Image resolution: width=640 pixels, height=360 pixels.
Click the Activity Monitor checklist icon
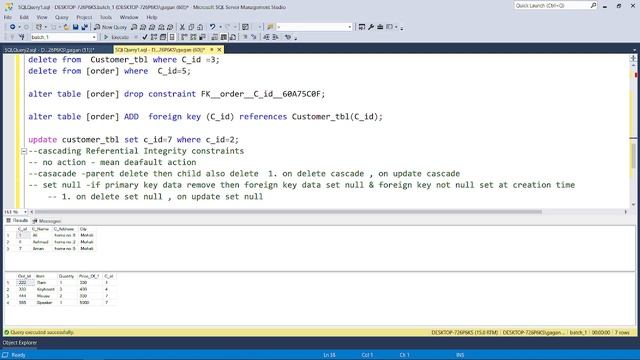(x=245, y=27)
